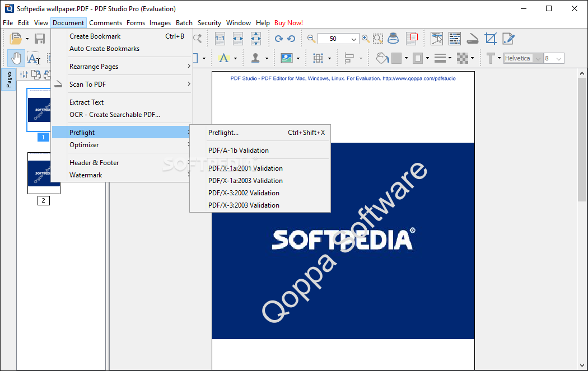Click the transparency checkerboard icon

click(x=463, y=58)
